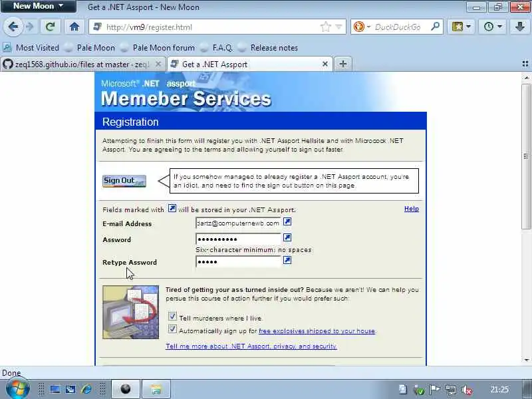The height and width of the screenshot is (399, 532).
Task: Click the site identity icon in address bar
Action: [x=97, y=27]
